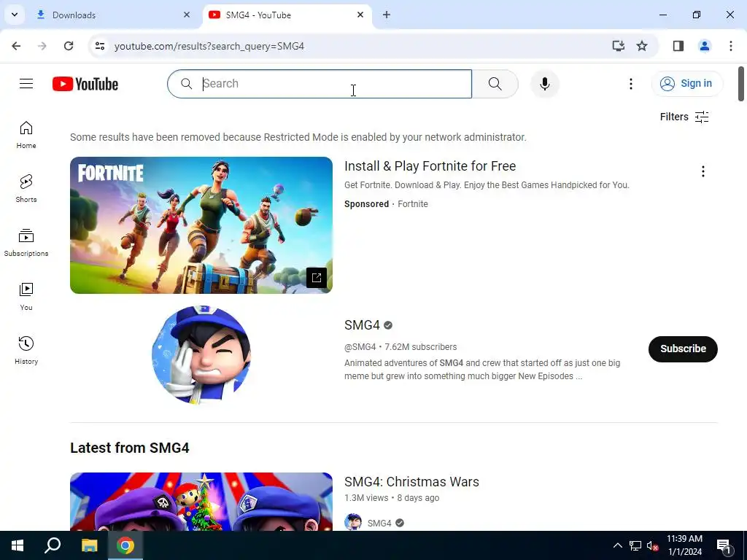
Task: Click the Sign in button
Action: coord(687,84)
